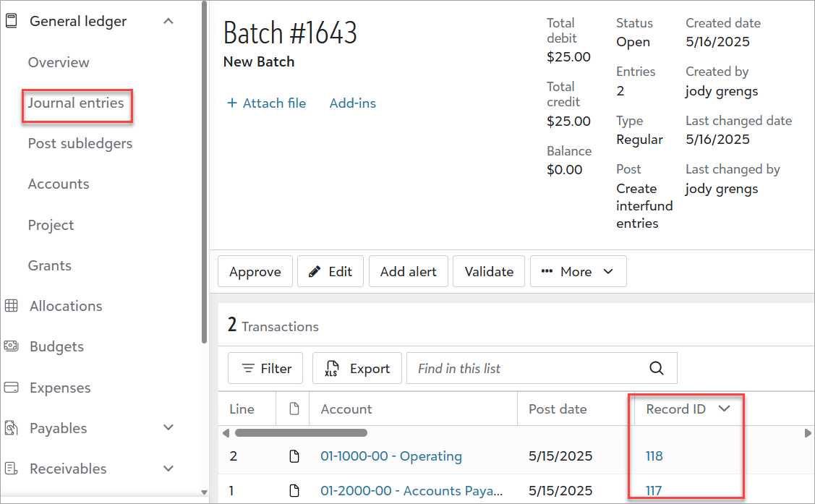Expand the Payables section
The image size is (815, 504).
click(x=168, y=428)
